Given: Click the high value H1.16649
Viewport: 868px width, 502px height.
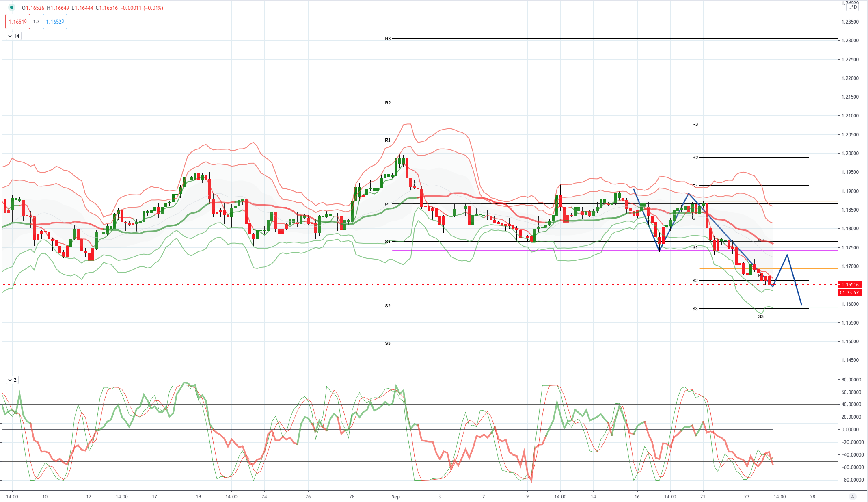Looking at the screenshot, I should 58,8.
